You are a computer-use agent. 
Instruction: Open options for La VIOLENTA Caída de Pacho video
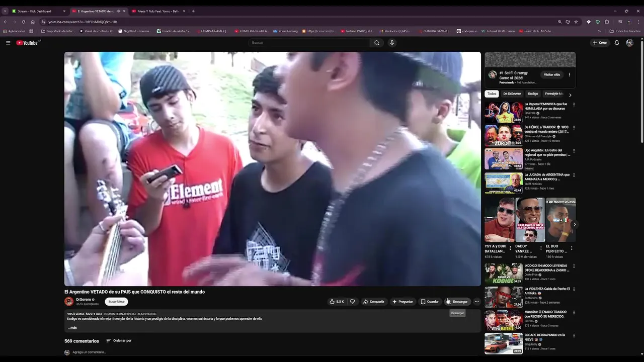point(574,289)
